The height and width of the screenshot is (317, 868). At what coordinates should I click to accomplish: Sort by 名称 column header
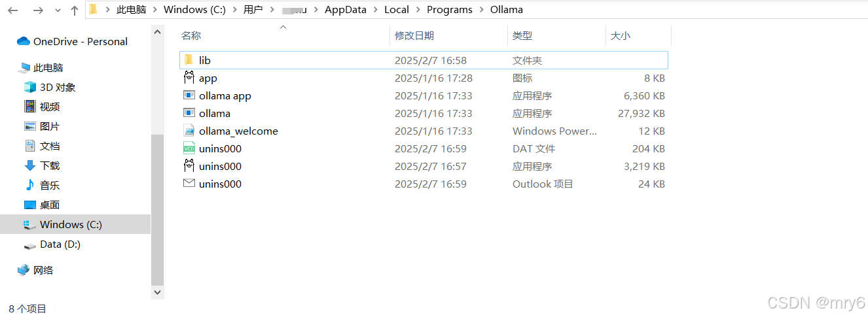191,35
